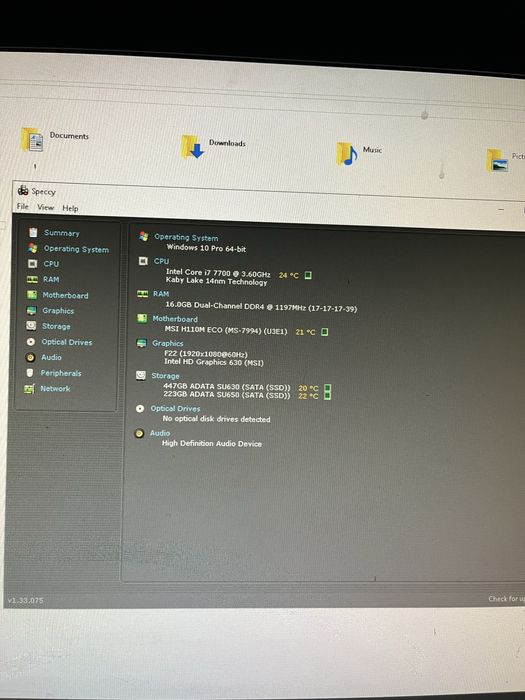Click the summary Audio icon
Screen dimensions: 525x700
coord(139,433)
